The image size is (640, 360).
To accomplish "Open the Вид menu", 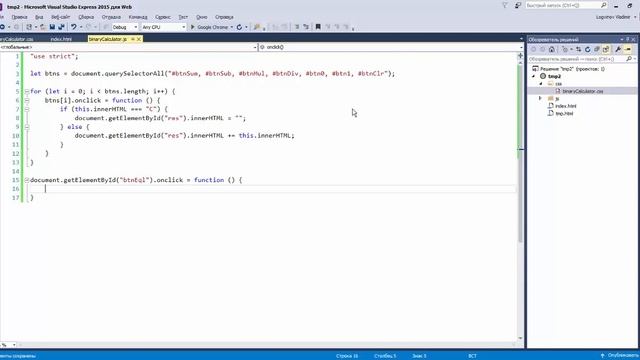I will tap(39, 17).
